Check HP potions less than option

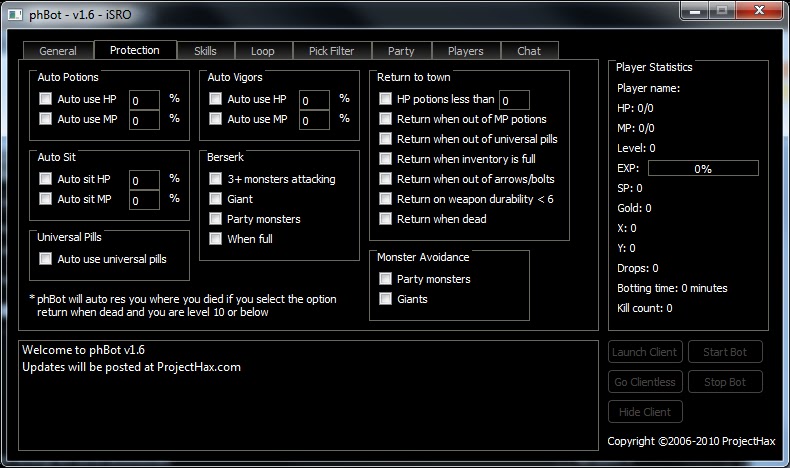point(385,98)
